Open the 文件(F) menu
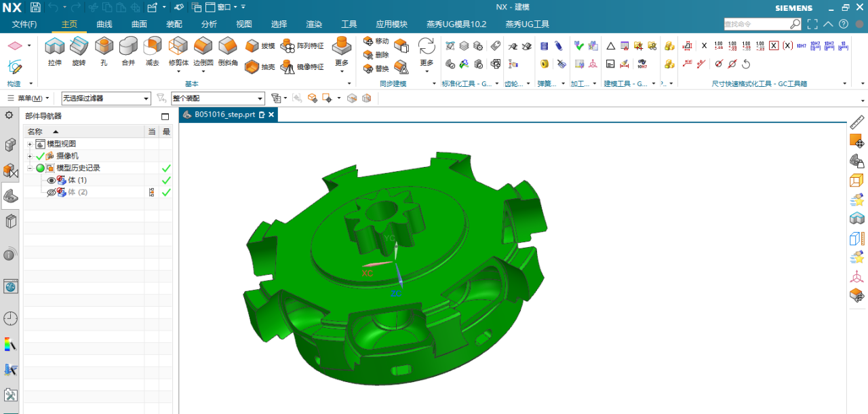Screen dimensions: 868x414 (x=24, y=24)
